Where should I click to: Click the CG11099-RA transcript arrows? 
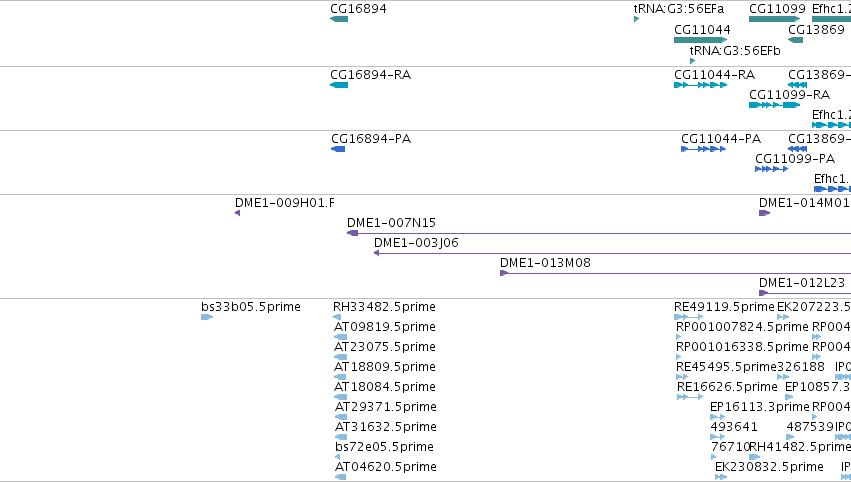point(774,105)
